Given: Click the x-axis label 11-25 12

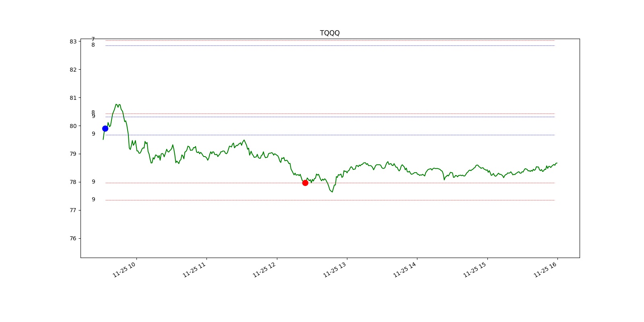Looking at the screenshot, I should 264,269.
